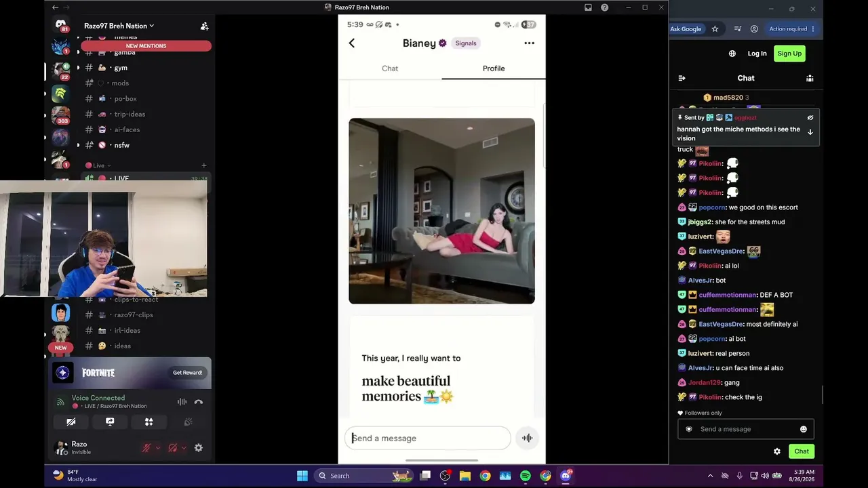868x488 pixels.
Task: Collapse the Live category
Action: pyautogui.click(x=98, y=165)
